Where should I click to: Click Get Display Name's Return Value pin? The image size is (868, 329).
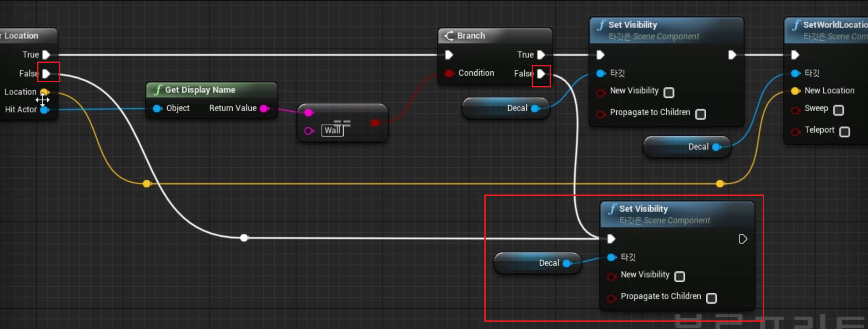pyautogui.click(x=265, y=108)
